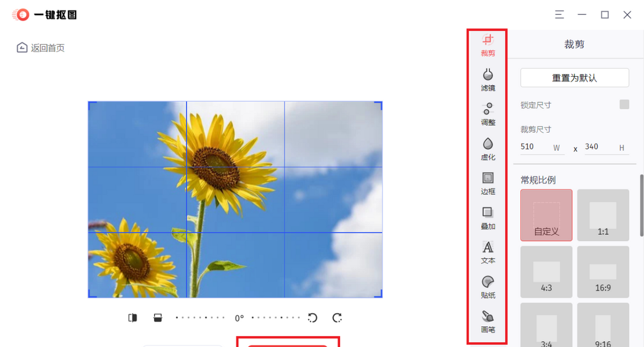Select the 画笔 brush tool
The image size is (644, 347).
point(487,321)
